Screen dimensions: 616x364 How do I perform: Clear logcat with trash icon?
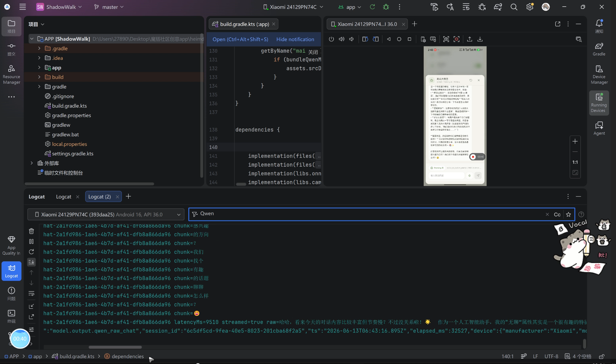click(x=31, y=231)
